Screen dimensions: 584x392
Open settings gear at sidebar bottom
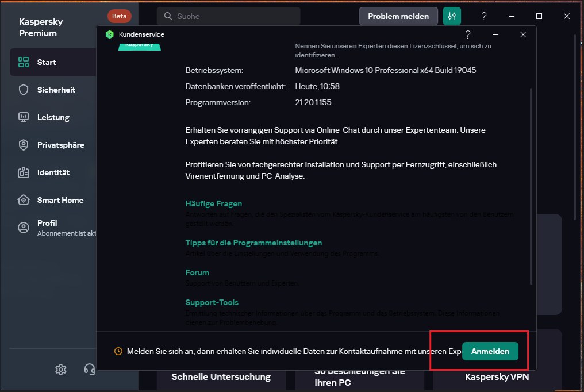click(x=61, y=369)
